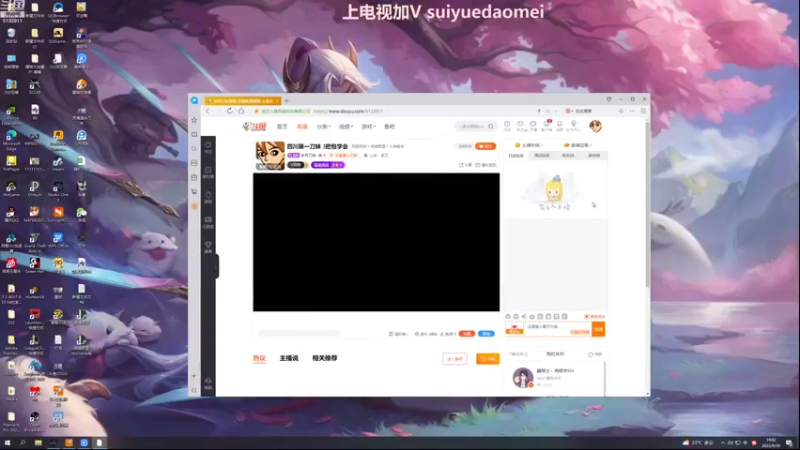This screenshot has width=800, height=450.
Task: Open File Explorer from the taskbar
Action: pyautogui.click(x=38, y=443)
